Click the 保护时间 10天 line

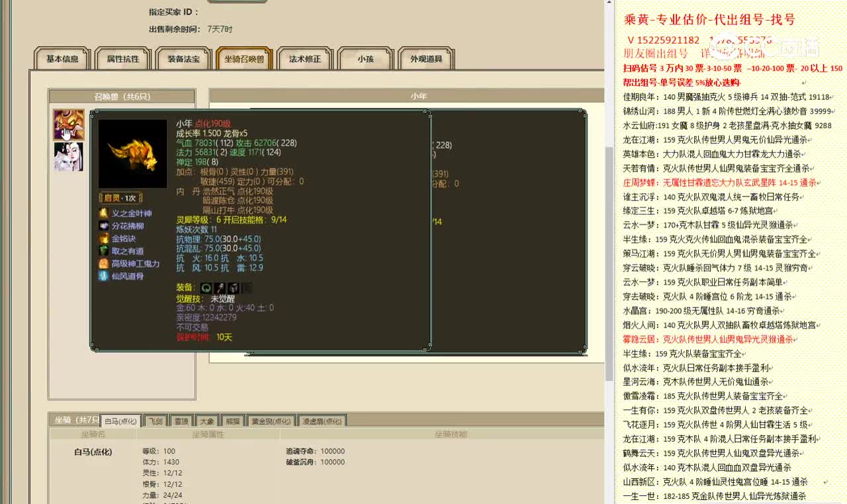point(204,337)
